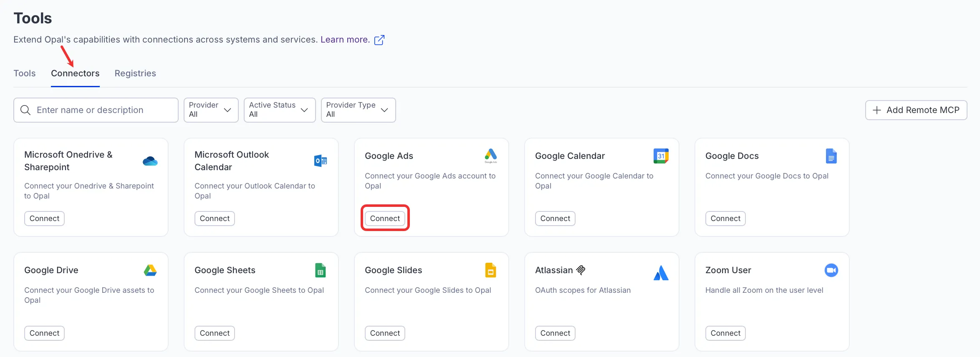
Task: Connect Google Calendar to Opal
Action: coord(555,219)
